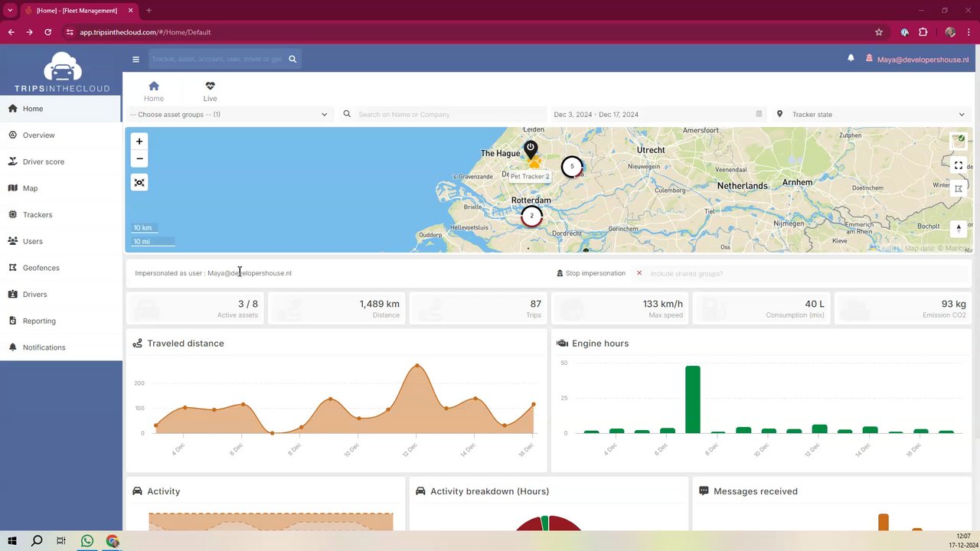Click the 1,489 km Distance card
Viewport: 980px width, 551px height.
point(337,308)
